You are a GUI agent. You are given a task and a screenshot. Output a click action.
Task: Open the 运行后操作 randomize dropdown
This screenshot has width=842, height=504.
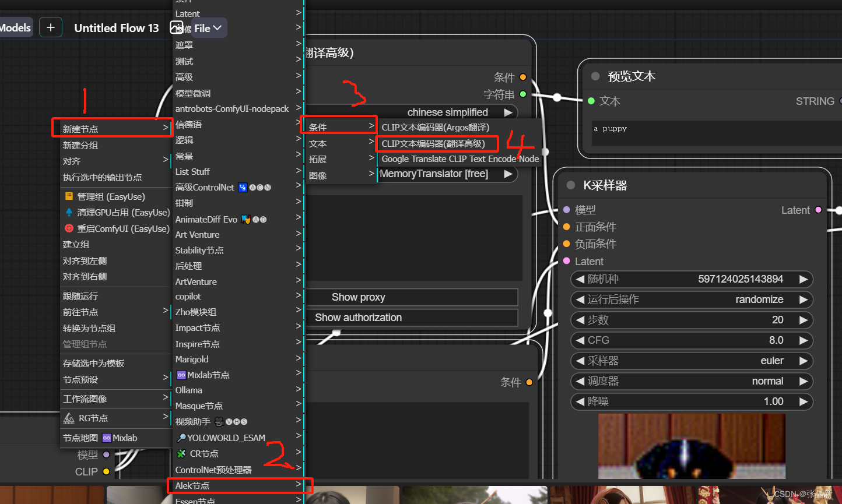tap(692, 299)
